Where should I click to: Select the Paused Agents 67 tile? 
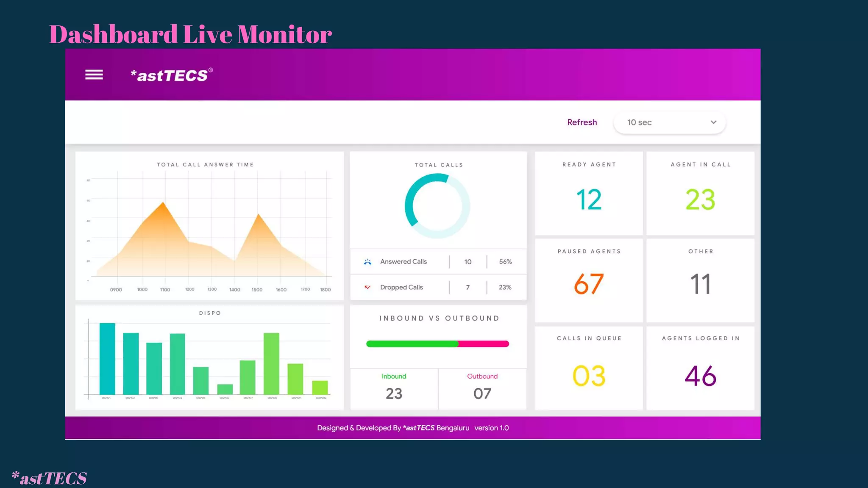(589, 280)
